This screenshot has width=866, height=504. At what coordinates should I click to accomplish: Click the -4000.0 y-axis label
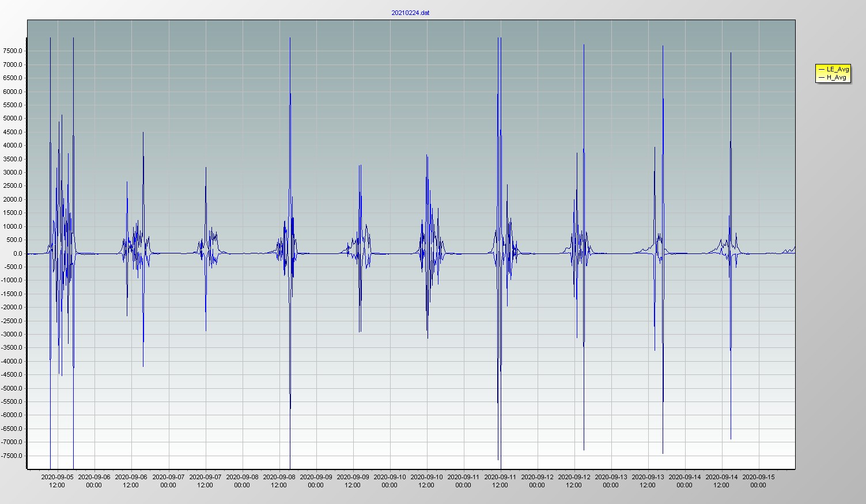[x=12, y=361]
